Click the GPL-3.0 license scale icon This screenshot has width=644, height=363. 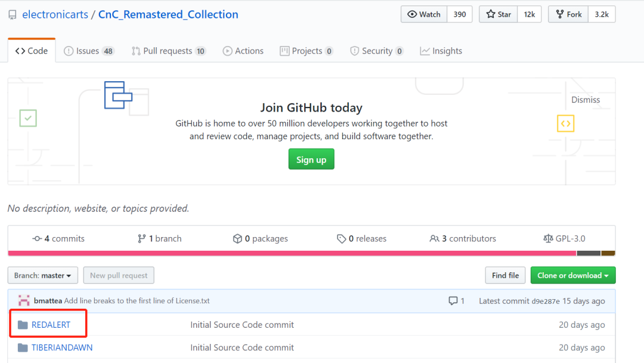pos(548,239)
